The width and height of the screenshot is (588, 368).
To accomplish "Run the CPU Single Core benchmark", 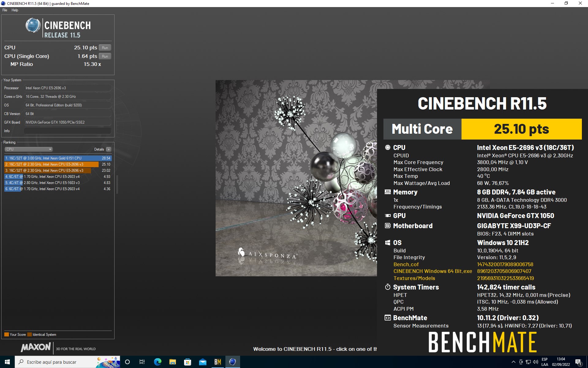I will tap(105, 56).
